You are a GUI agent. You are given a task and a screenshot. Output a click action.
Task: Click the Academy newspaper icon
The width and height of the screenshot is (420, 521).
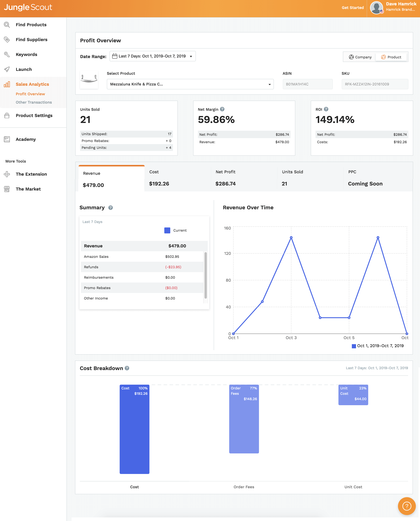(7, 139)
